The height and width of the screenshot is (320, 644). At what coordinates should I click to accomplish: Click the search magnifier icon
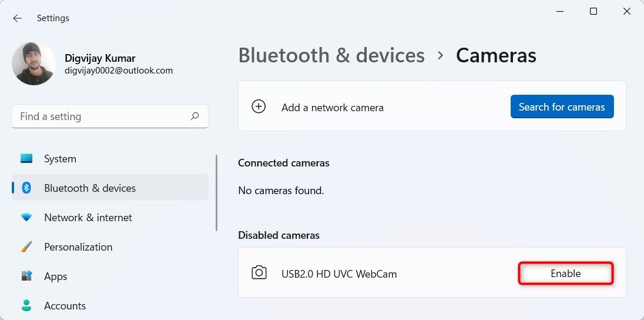tap(195, 116)
